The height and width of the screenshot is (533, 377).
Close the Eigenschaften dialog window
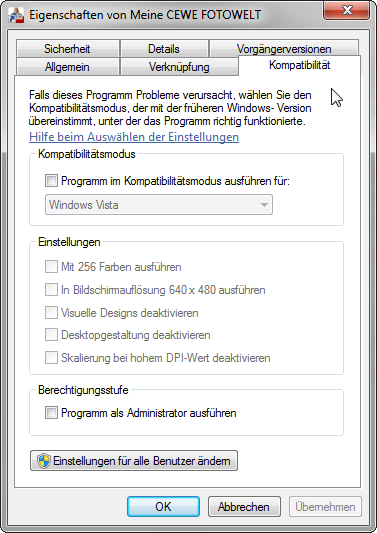tap(347, 10)
